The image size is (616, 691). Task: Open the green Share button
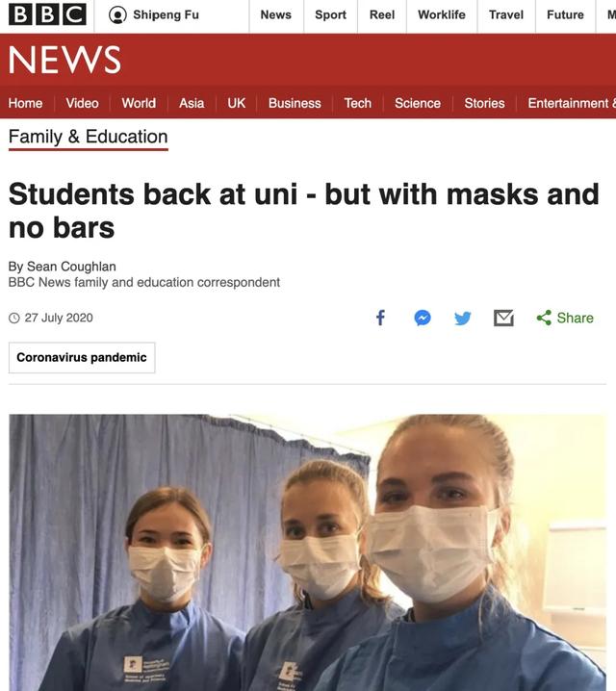point(565,318)
